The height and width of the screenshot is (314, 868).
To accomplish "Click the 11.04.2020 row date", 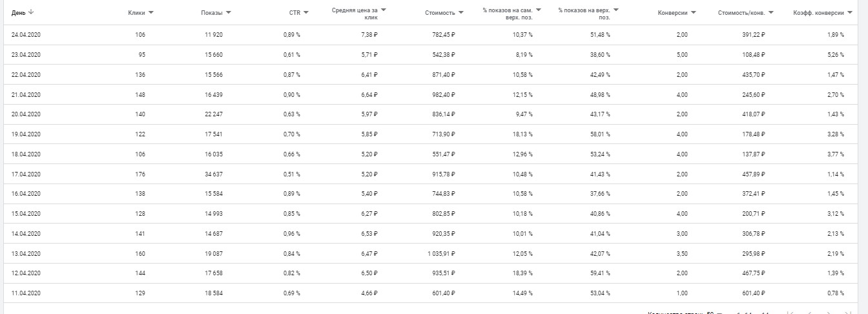I will click(x=26, y=293).
